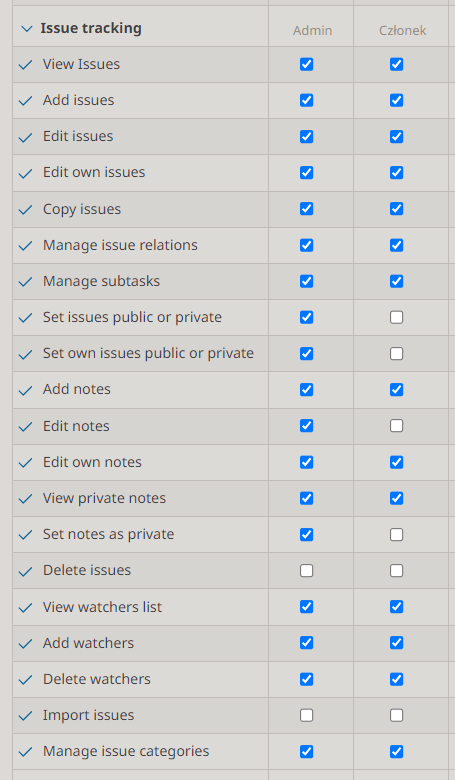Click the Admin column header
This screenshot has height=780, width=455.
[x=312, y=31]
